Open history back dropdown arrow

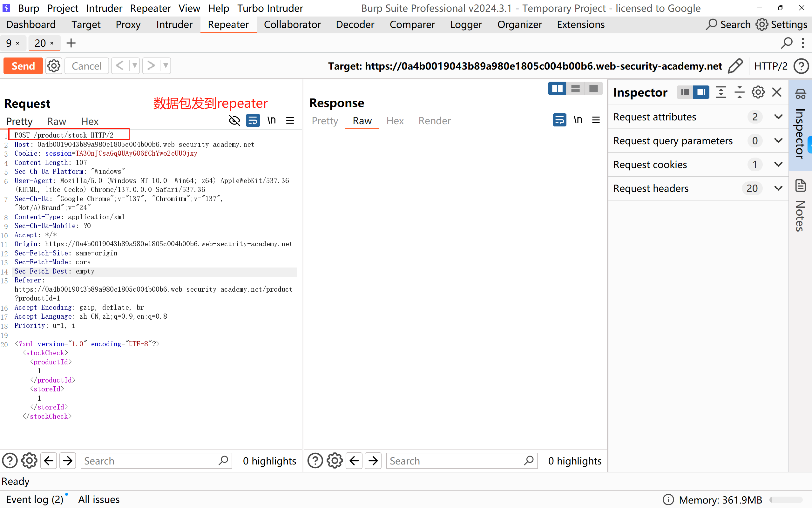point(134,66)
